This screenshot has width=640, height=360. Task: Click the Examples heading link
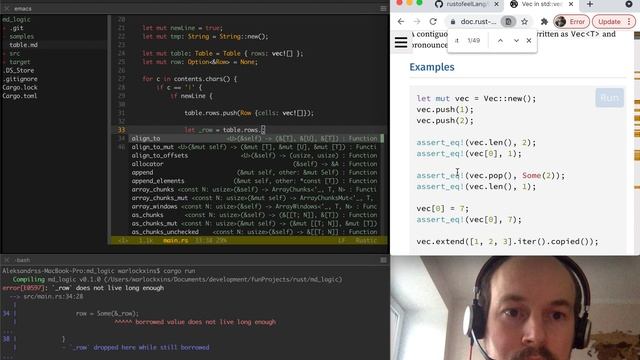point(432,67)
